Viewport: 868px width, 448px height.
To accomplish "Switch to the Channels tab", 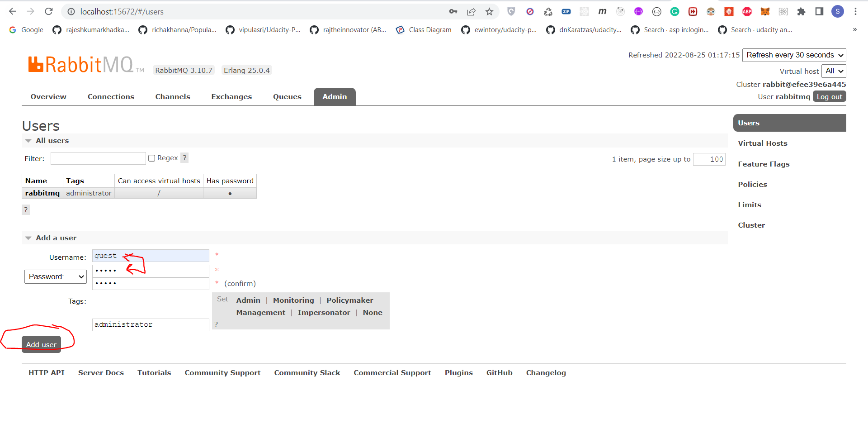I will pyautogui.click(x=173, y=97).
